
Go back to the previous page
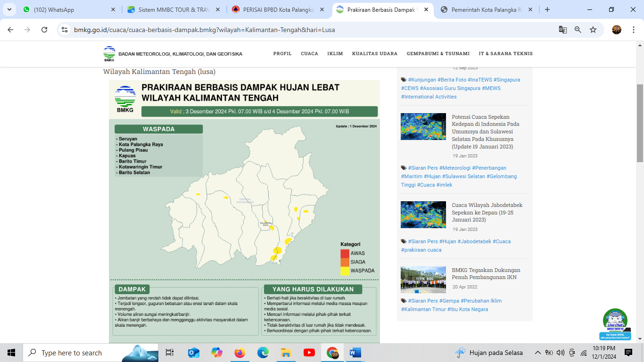click(10, 30)
